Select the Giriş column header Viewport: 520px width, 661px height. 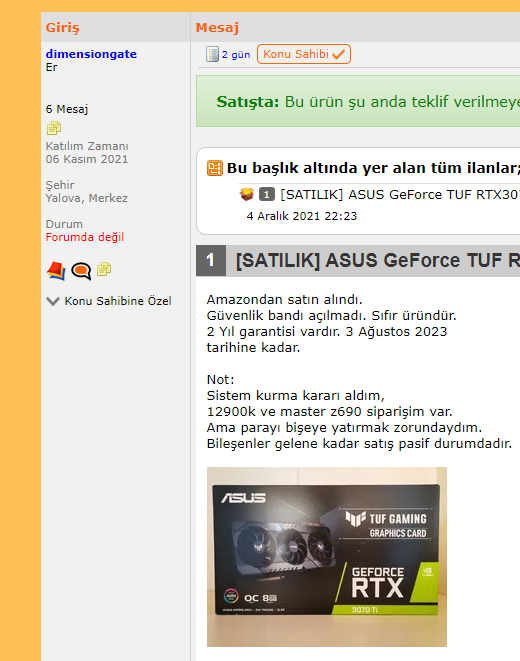62,27
